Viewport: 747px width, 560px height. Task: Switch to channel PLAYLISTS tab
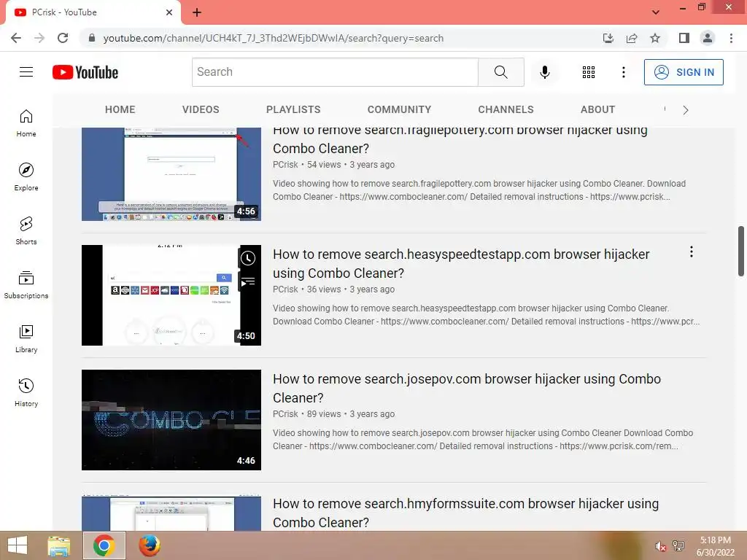(293, 109)
